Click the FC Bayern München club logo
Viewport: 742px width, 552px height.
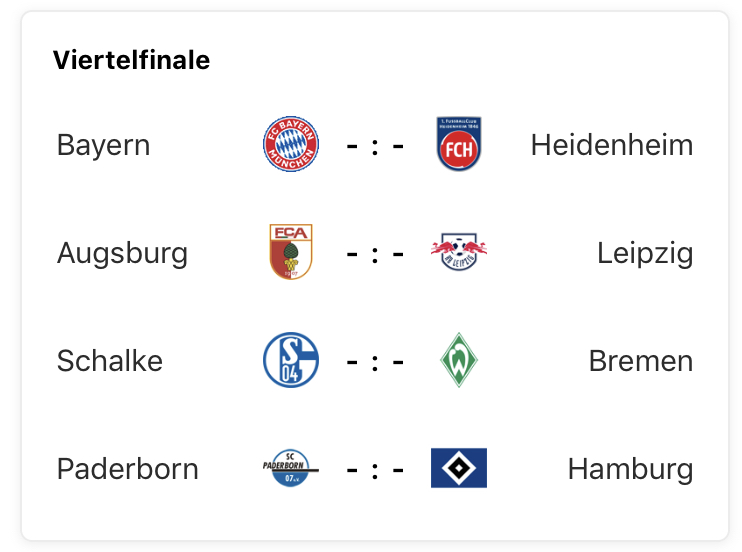[291, 144]
